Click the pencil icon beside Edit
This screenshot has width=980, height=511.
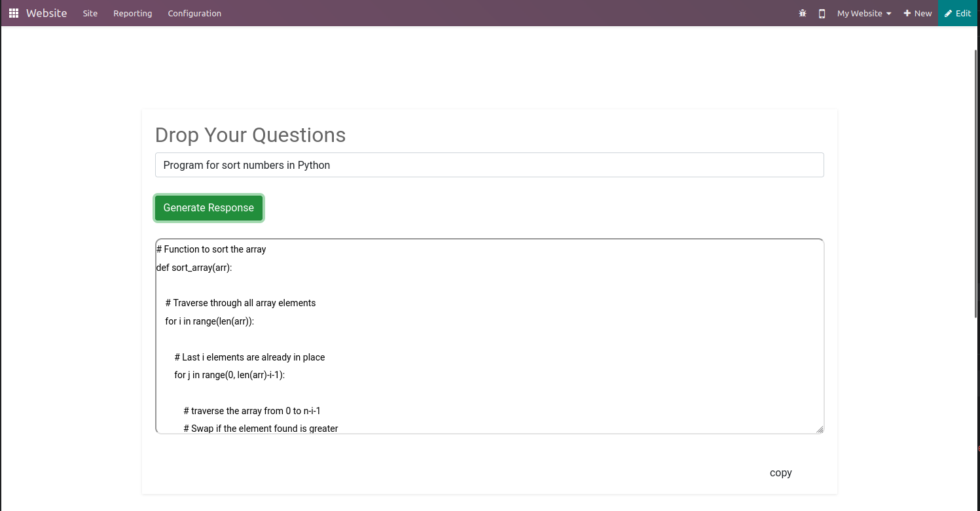pos(948,13)
